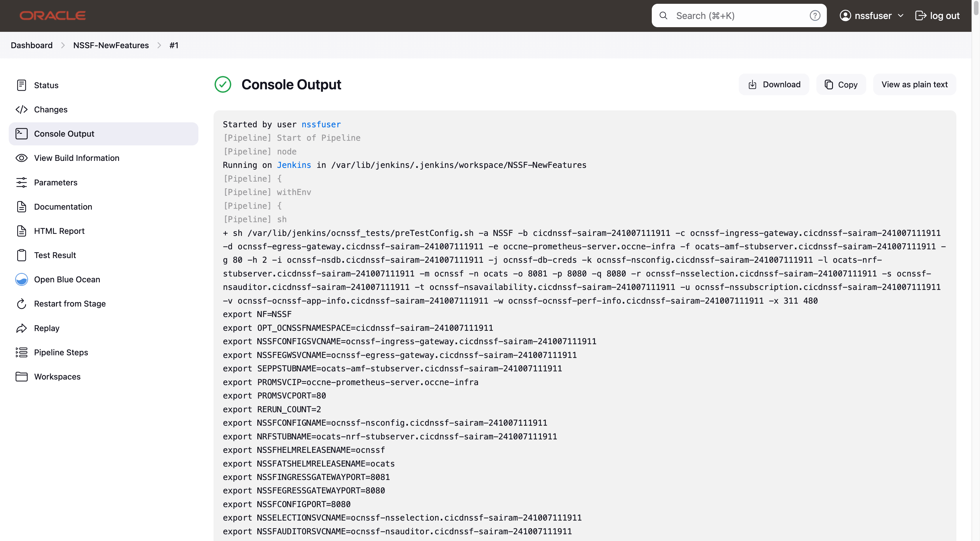Click the search help question mark icon
Viewport: 980px width, 541px height.
click(x=815, y=15)
